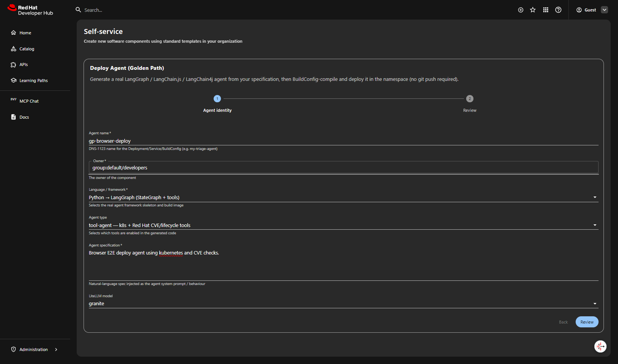
Task: Open the Agent type dropdown
Action: pos(343,225)
